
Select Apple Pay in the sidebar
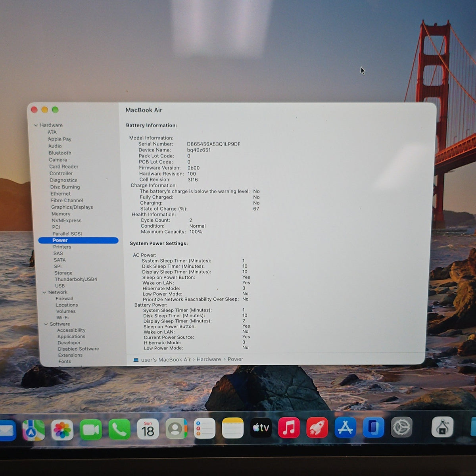(59, 139)
